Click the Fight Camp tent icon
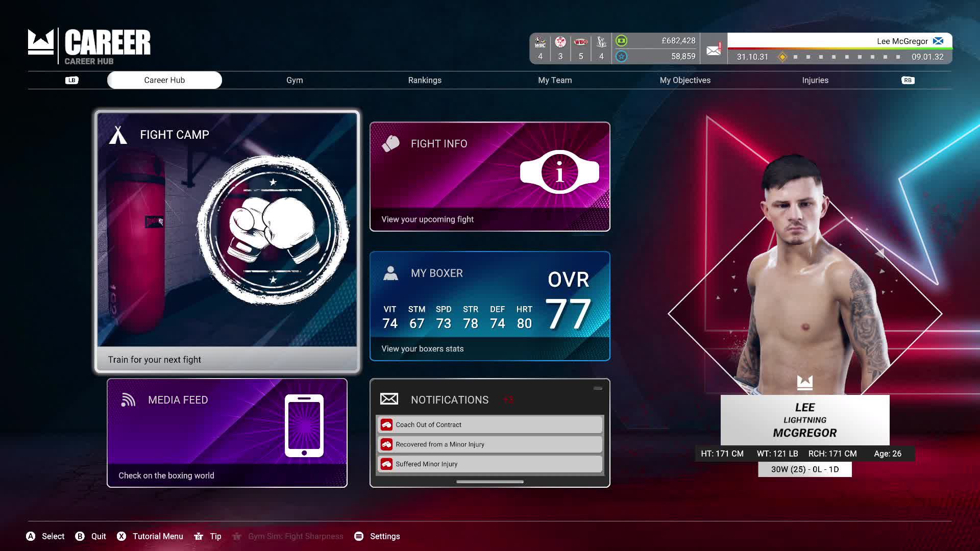980x551 pixels. tap(118, 135)
